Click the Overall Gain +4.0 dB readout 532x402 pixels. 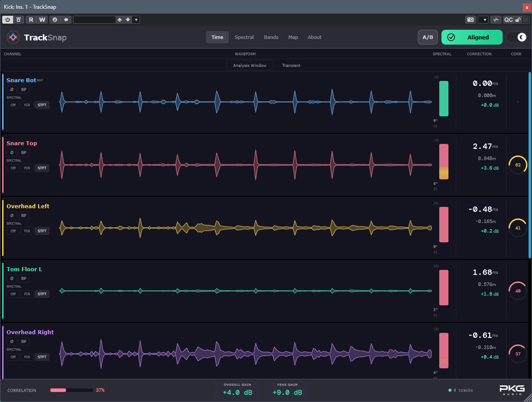point(237,389)
